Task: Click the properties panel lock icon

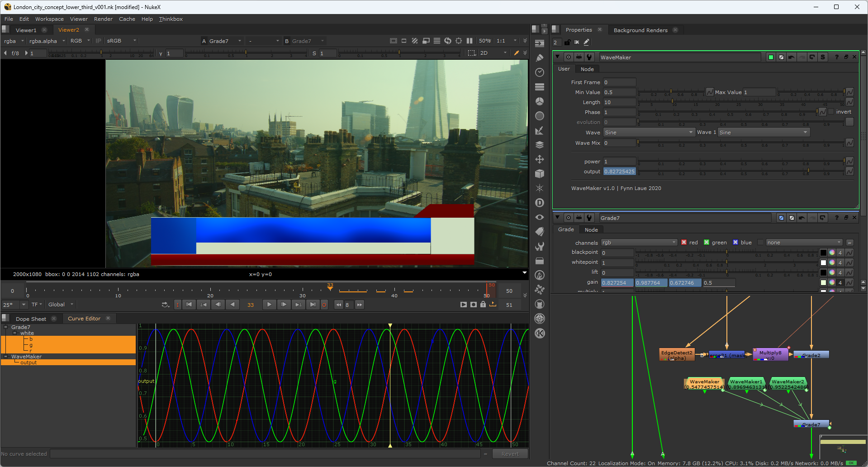Action: (567, 42)
